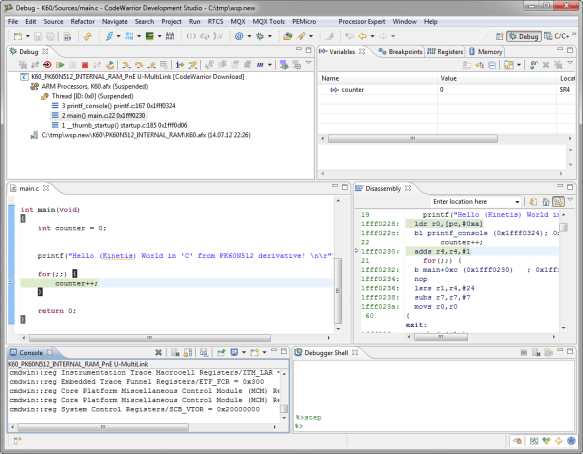Select the Debug perspective button
Image resolution: width=583 pixels, height=454 pixels.
pos(524,36)
